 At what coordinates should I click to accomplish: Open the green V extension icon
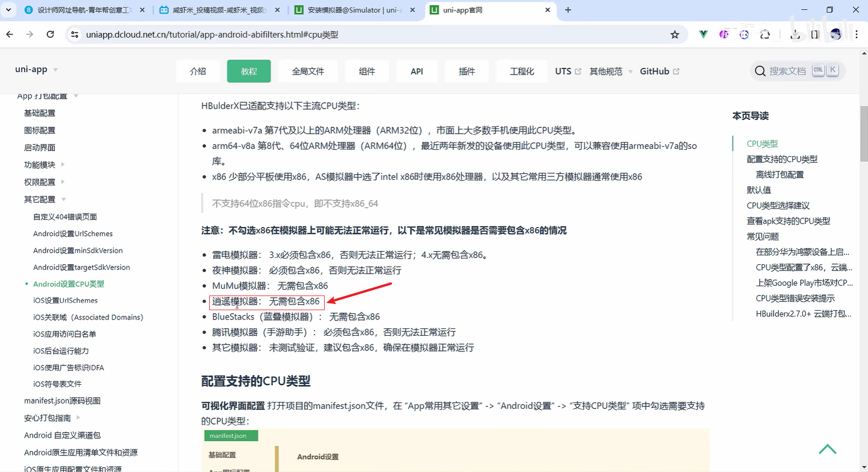click(x=704, y=34)
